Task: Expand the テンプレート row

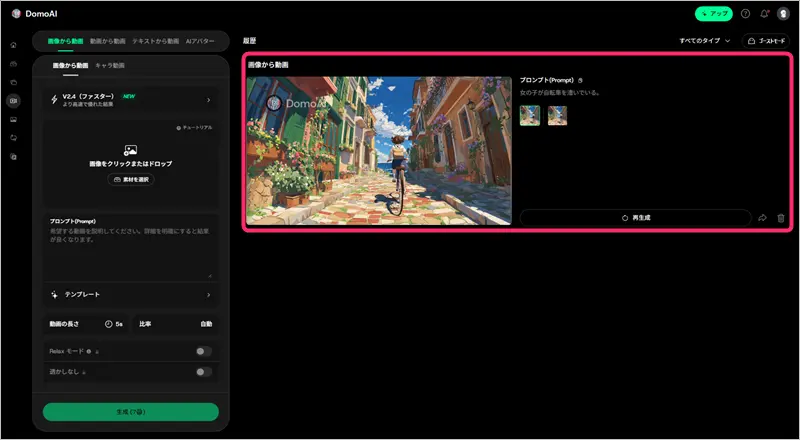Action: (x=131, y=295)
